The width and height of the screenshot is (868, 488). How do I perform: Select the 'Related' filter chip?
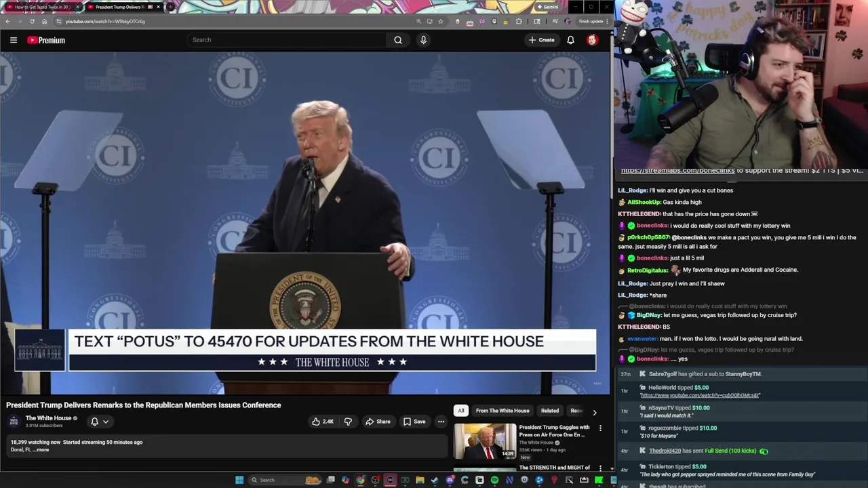point(550,411)
